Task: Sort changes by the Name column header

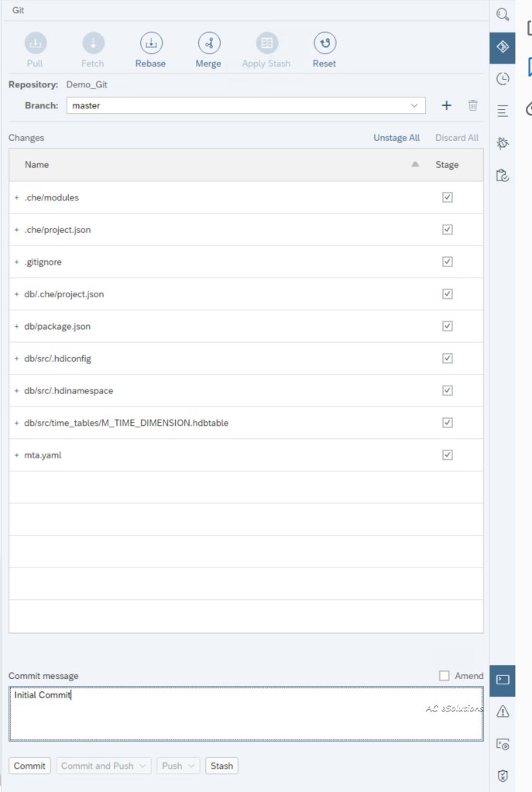Action: [36, 165]
